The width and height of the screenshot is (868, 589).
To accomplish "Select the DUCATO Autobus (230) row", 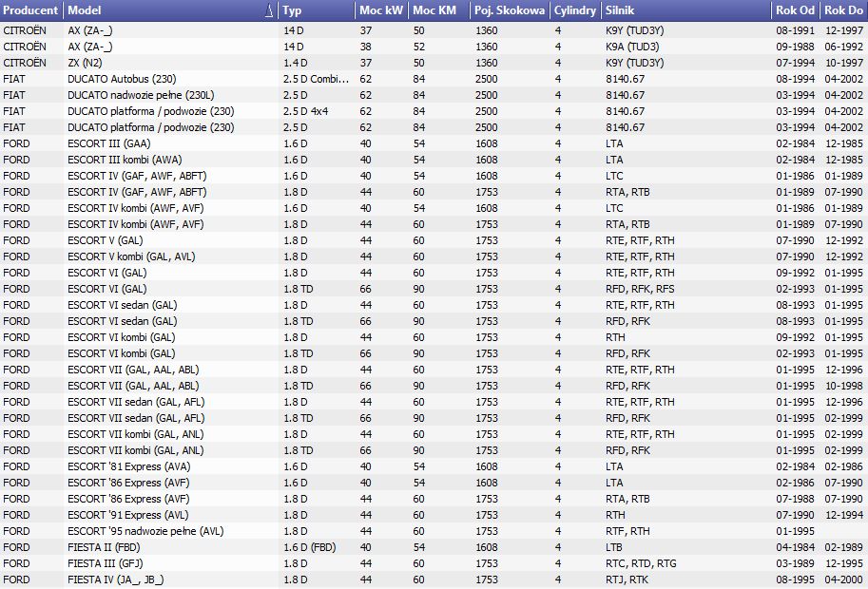I will [x=434, y=79].
